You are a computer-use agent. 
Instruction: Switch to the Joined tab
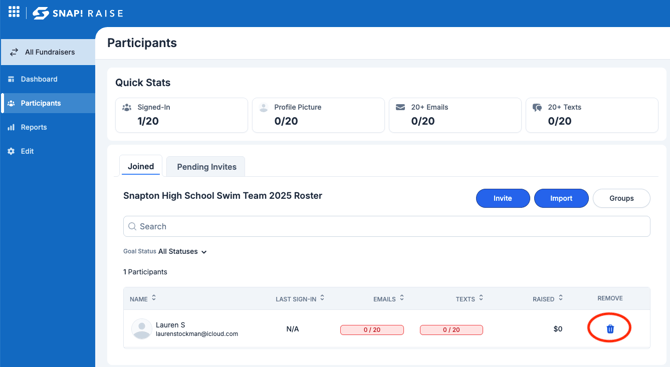pyautogui.click(x=141, y=166)
